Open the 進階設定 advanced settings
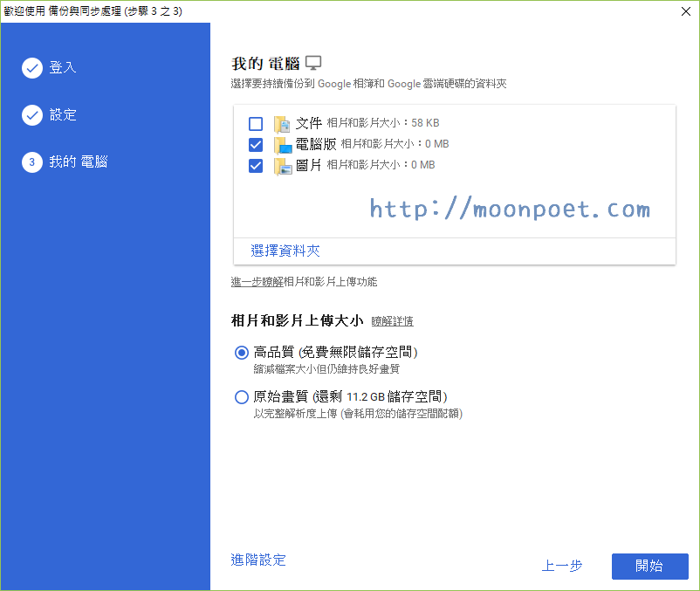Viewport: 700px width, 591px height. [257, 560]
